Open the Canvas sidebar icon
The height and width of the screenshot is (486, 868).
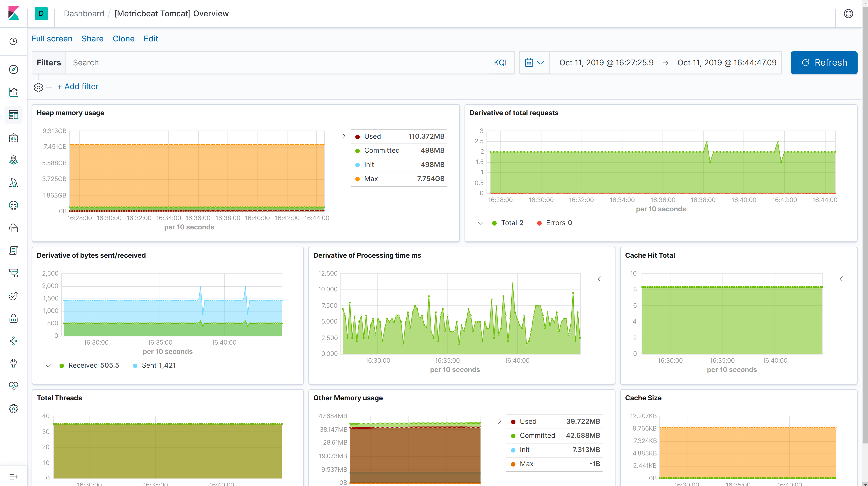pyautogui.click(x=14, y=138)
